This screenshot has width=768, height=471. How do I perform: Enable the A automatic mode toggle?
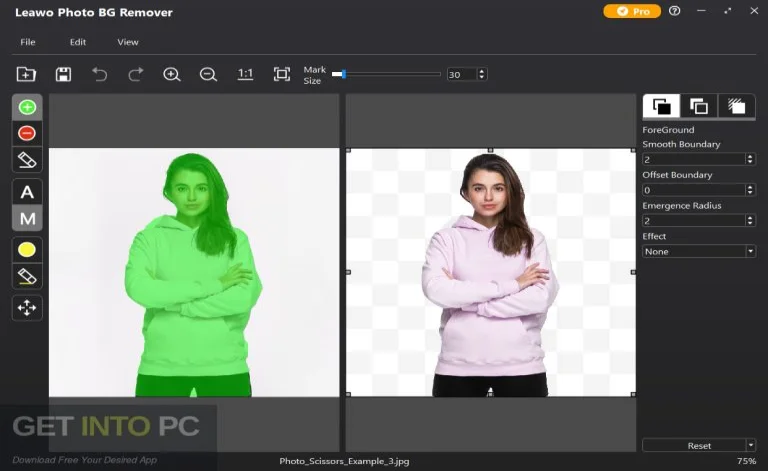tap(27, 192)
